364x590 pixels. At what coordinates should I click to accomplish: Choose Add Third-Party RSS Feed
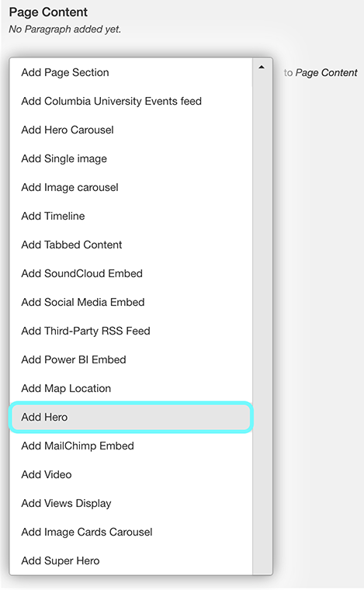click(x=131, y=331)
